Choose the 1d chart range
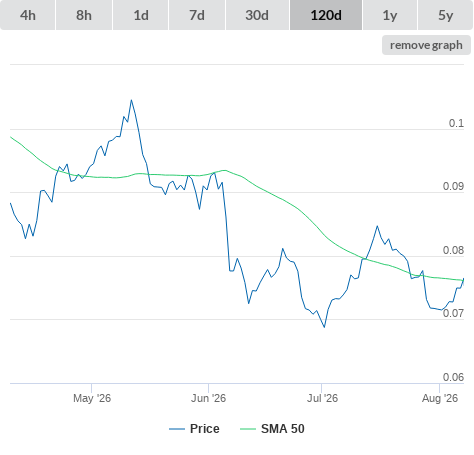 pos(141,15)
